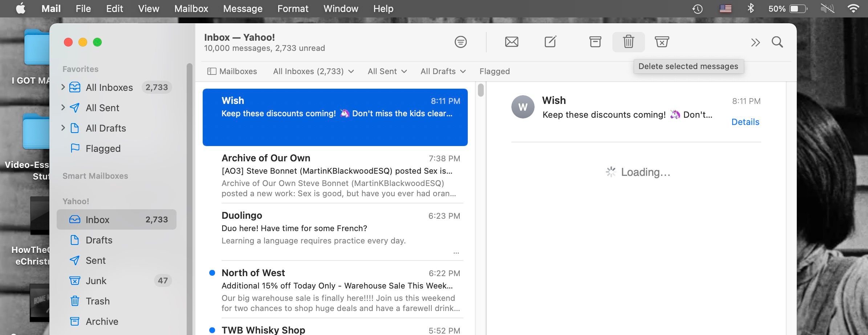The width and height of the screenshot is (868, 335).
Task: Toggle the Mailboxes sidebar button
Action: (x=232, y=71)
